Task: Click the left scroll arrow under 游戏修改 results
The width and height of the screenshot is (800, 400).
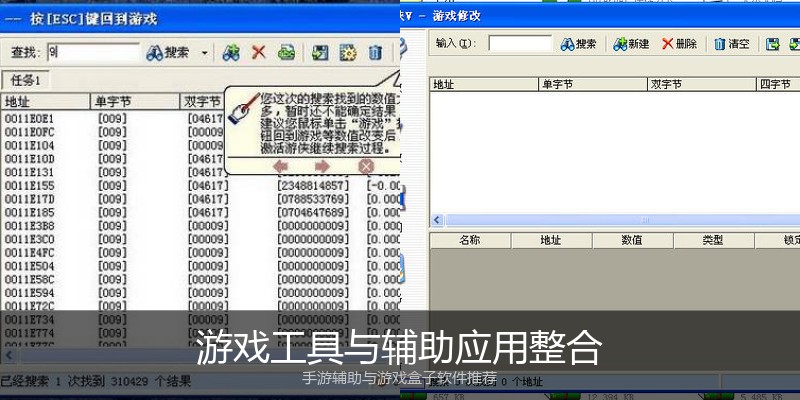Action: [x=437, y=220]
